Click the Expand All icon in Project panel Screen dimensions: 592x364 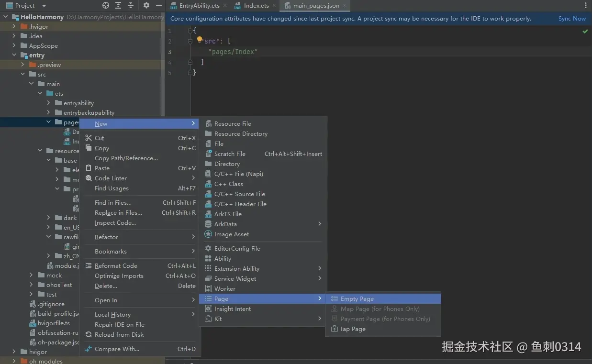118,5
